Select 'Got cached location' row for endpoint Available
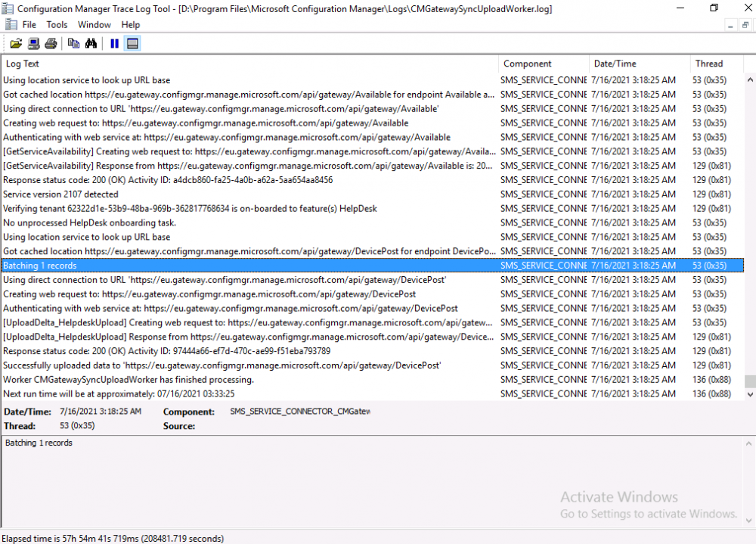 372,95
